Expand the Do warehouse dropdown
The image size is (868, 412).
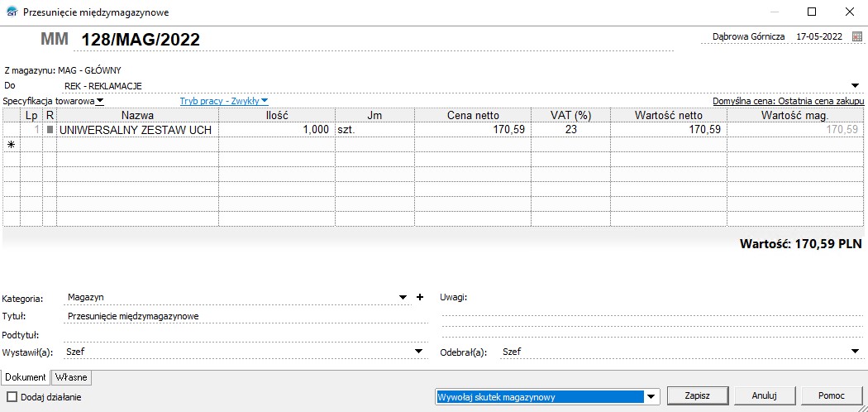click(855, 85)
